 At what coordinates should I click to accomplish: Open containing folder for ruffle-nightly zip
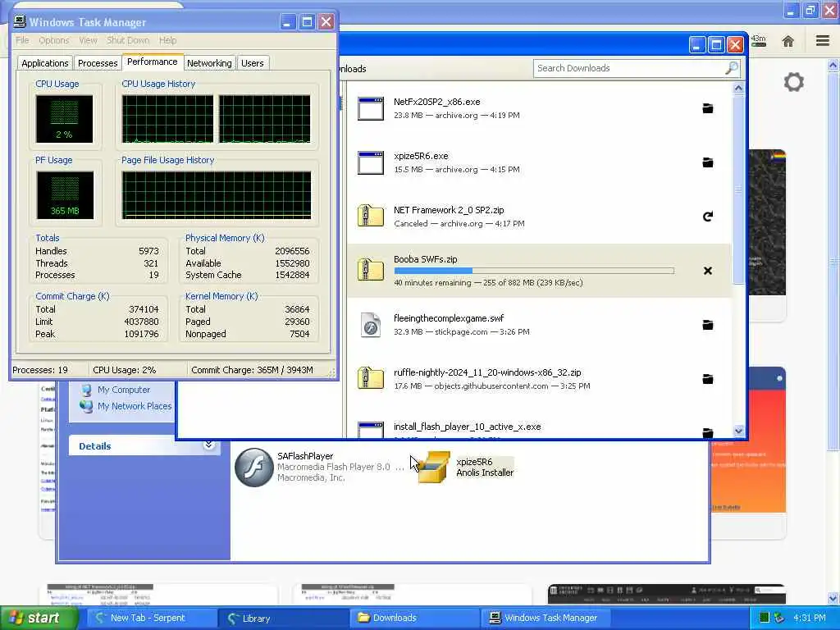(x=708, y=379)
